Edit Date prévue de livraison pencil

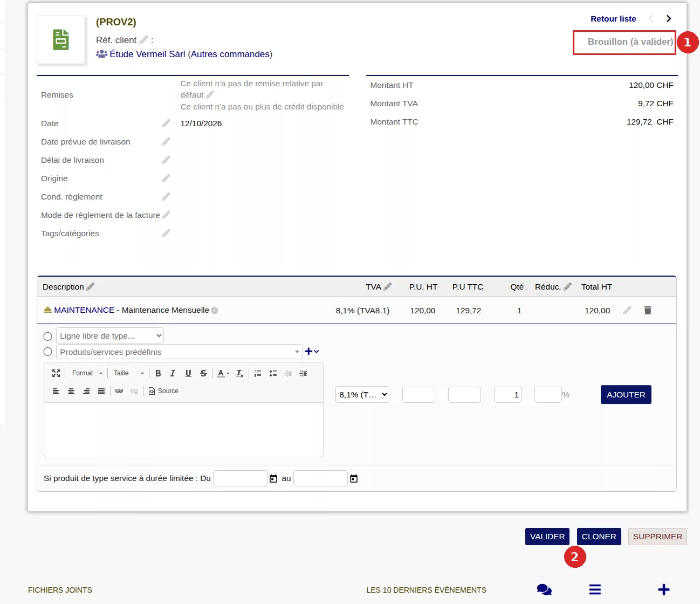tap(166, 142)
